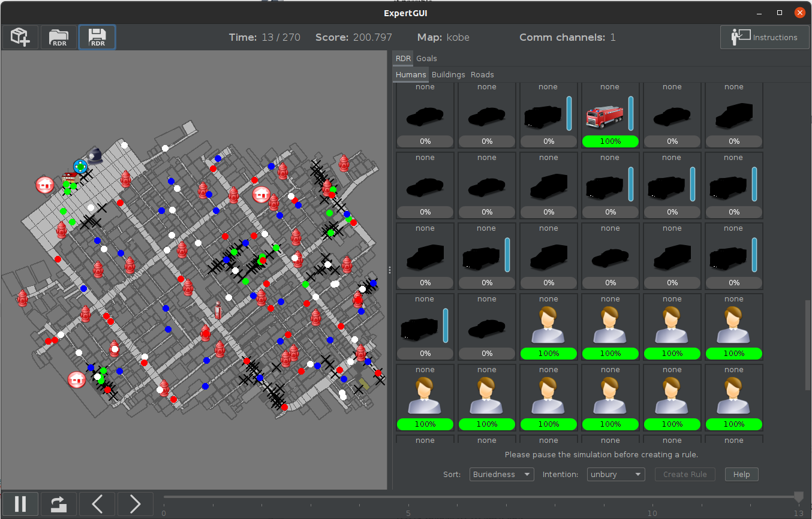Click the Help button
The width and height of the screenshot is (812, 519).
click(741, 474)
